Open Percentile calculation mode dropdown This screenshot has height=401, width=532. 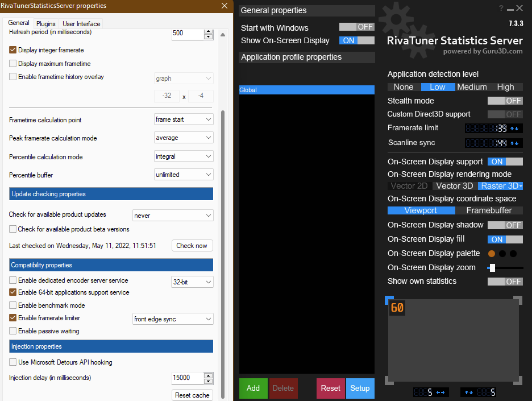point(184,156)
